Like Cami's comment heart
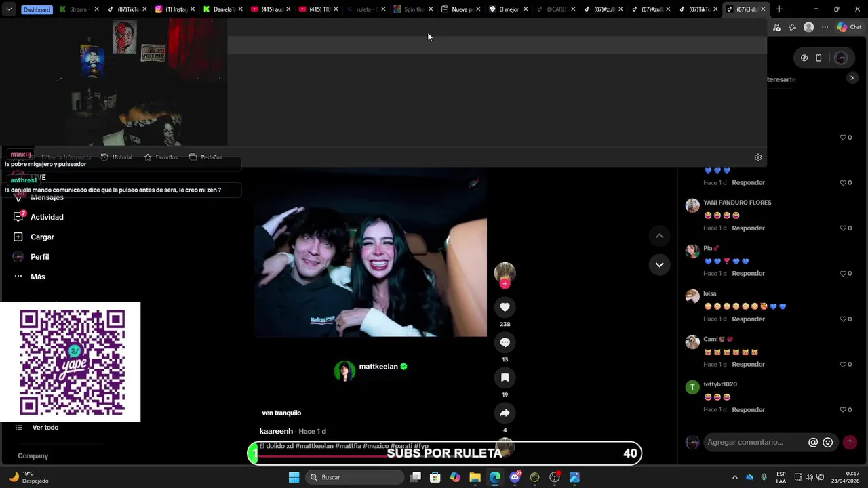Screen dimensions: 868x488 click(x=843, y=365)
